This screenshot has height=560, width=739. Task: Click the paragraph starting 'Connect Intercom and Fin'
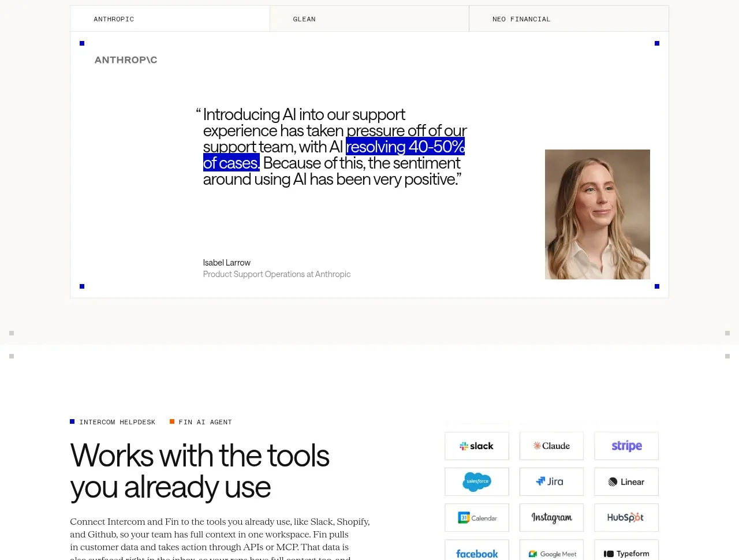click(220, 538)
